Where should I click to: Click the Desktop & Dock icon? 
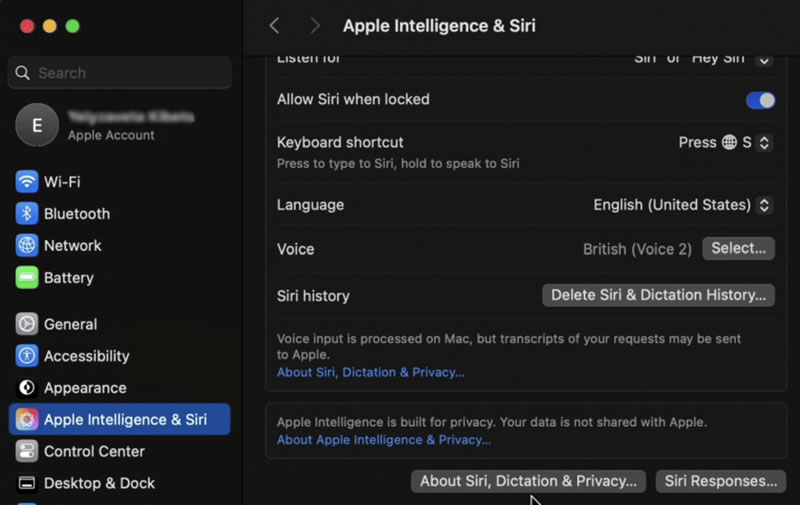[27, 483]
